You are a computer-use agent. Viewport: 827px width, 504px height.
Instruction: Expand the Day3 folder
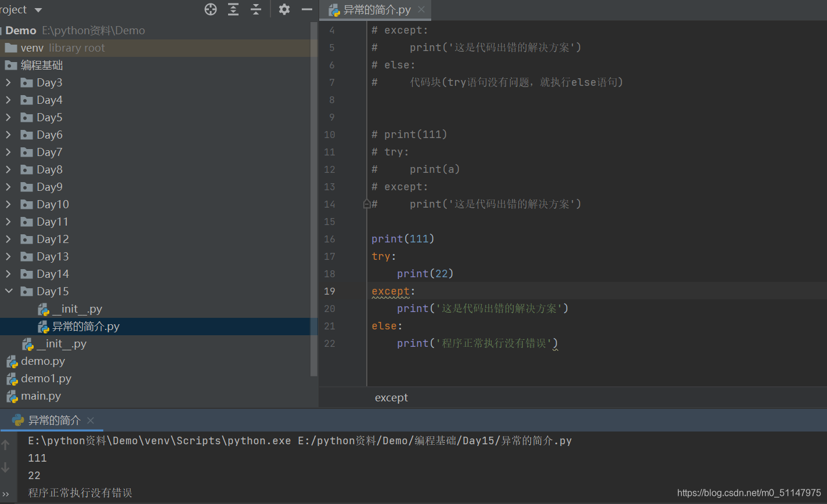point(8,82)
